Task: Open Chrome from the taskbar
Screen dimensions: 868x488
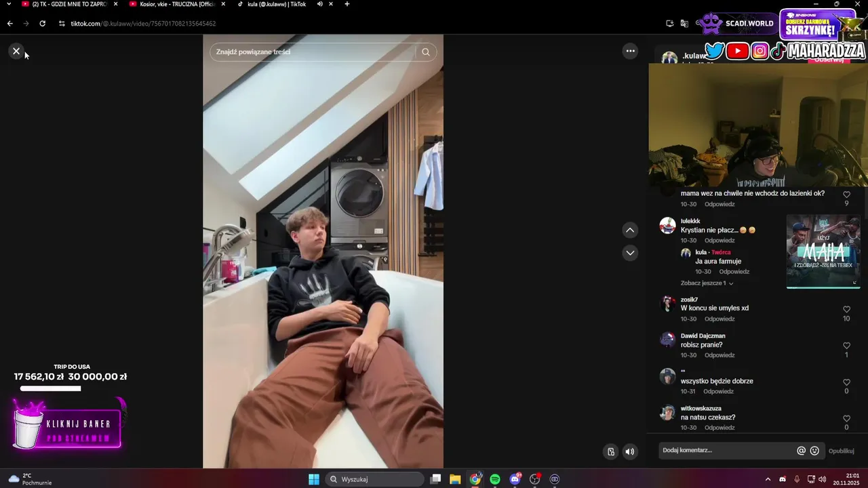Action: point(475,479)
